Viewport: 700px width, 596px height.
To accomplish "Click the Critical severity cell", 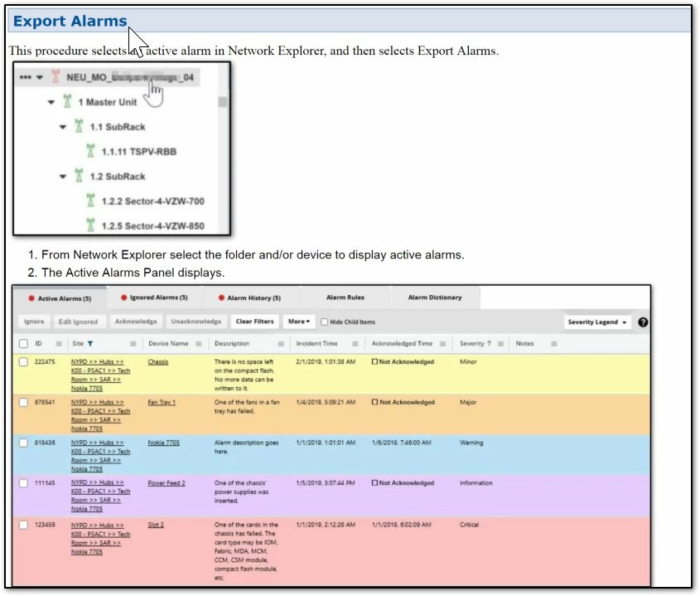I will [x=469, y=525].
